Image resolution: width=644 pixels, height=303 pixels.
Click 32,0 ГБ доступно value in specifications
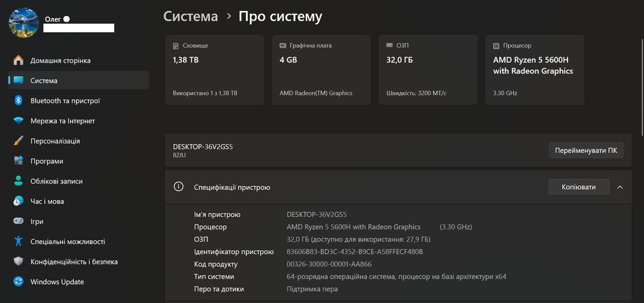coord(359,239)
